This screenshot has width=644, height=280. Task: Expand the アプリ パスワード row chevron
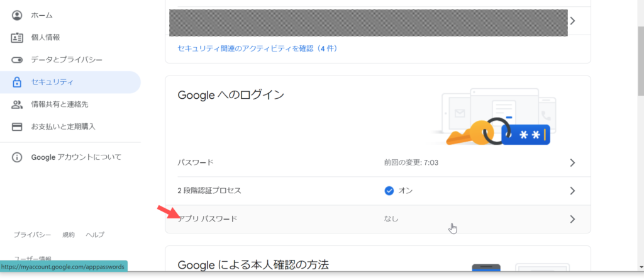point(572,219)
